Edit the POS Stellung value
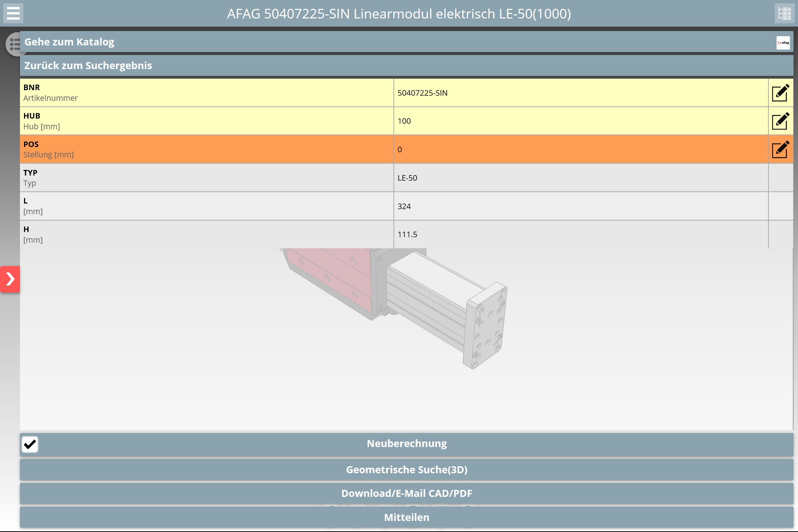798x532 pixels. pyautogui.click(x=780, y=150)
